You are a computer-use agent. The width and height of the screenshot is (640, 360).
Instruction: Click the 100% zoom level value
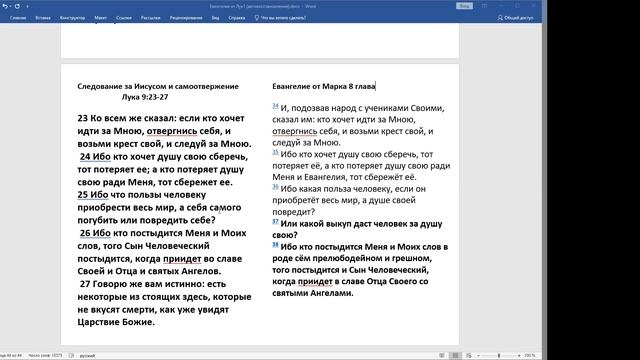pyautogui.click(x=530, y=356)
